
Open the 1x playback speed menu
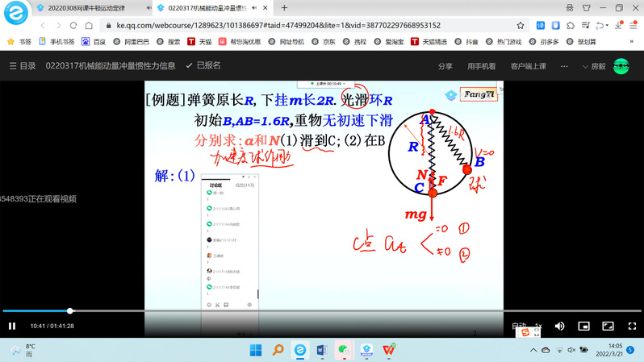tap(538, 326)
